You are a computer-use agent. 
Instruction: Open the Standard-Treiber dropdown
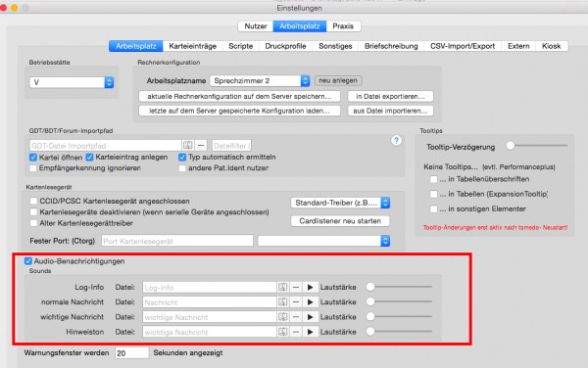pyautogui.click(x=340, y=203)
